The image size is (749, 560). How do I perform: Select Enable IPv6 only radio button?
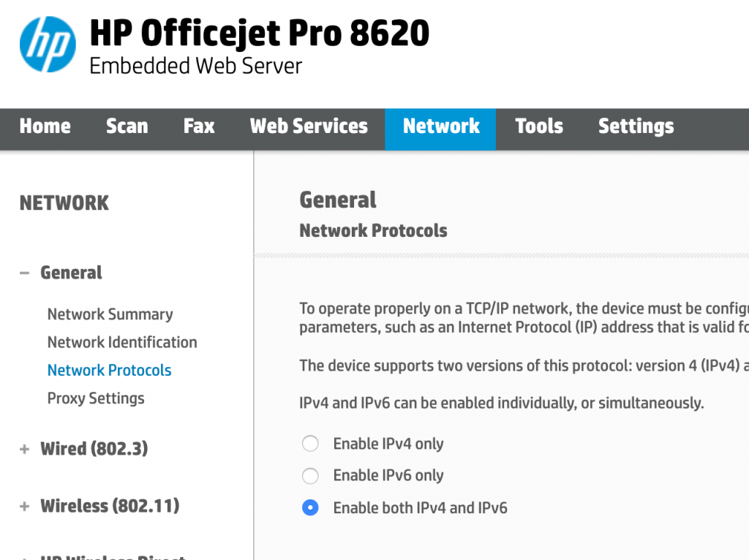(310, 476)
